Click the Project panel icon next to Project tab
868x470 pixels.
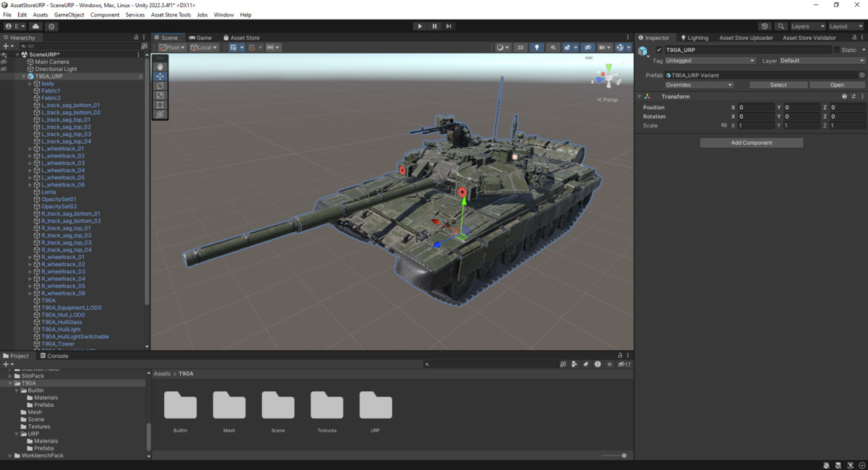click(x=6, y=356)
